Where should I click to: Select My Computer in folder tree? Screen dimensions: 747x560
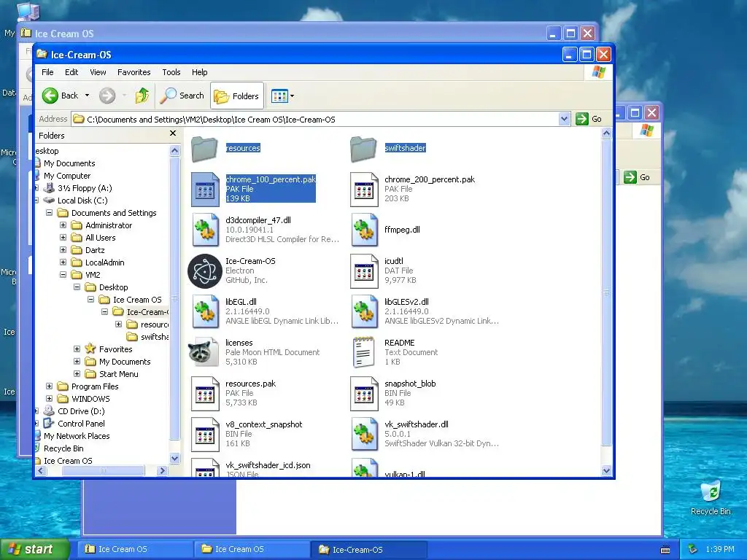[x=66, y=176]
